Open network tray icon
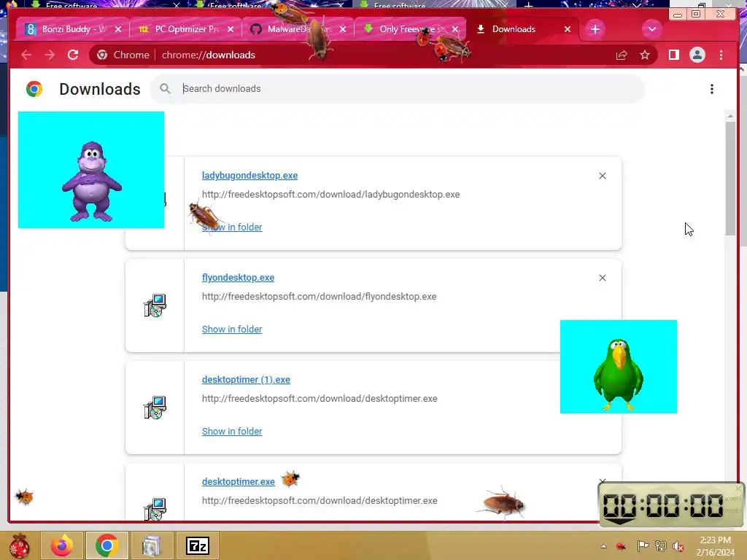Screen dimensions: 747x560 point(661,545)
